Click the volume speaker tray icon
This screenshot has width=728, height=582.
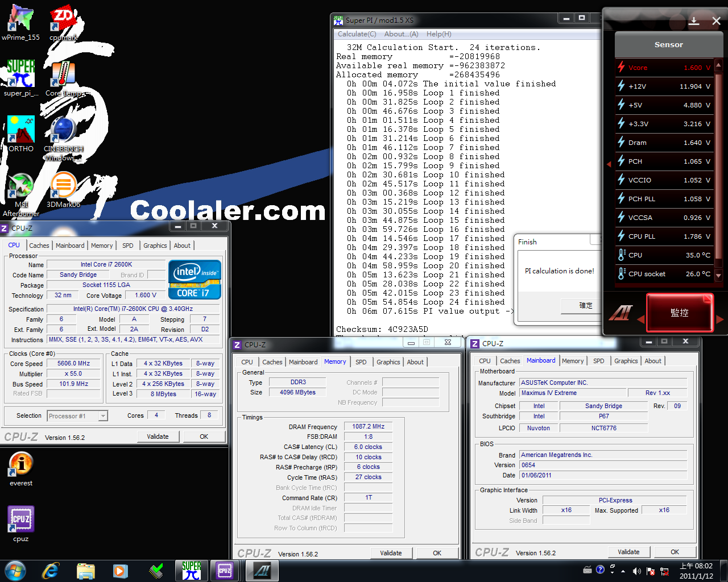(636, 571)
